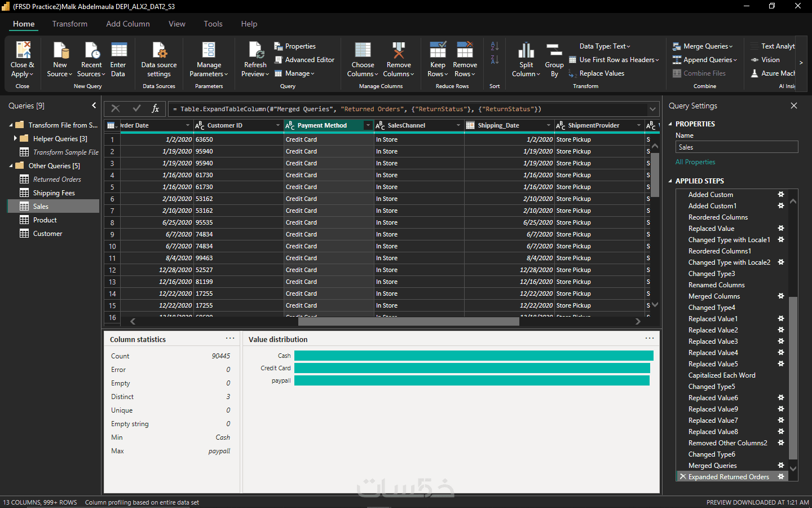812x508 pixels.
Task: Click Manage Parameters icon
Action: click(209, 50)
